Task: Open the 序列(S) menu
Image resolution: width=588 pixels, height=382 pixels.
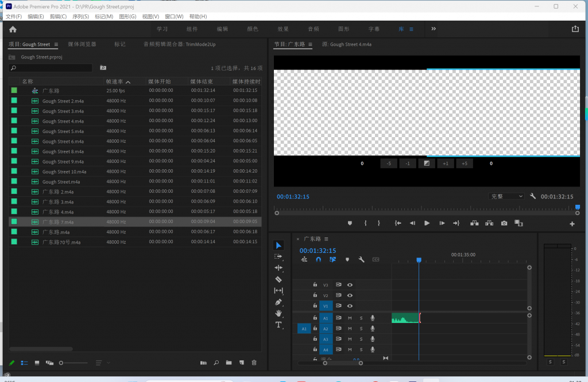Action: [80, 17]
